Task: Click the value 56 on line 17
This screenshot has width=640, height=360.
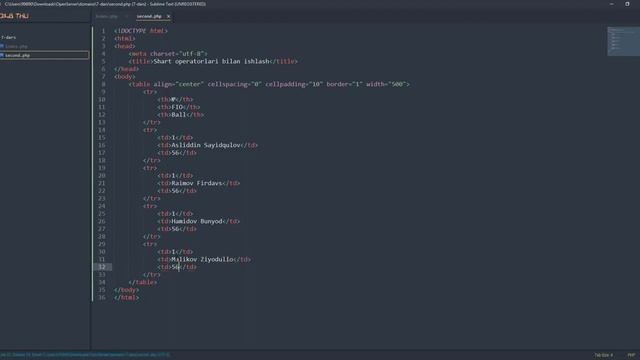Action: (x=175, y=153)
